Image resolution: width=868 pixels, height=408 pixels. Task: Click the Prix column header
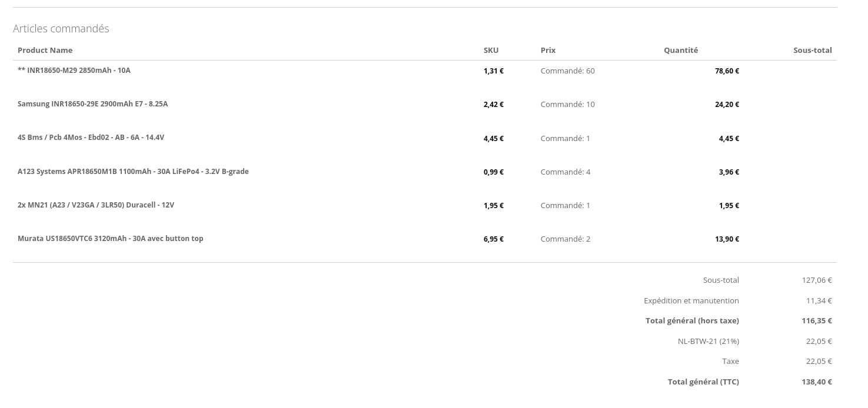coord(548,51)
